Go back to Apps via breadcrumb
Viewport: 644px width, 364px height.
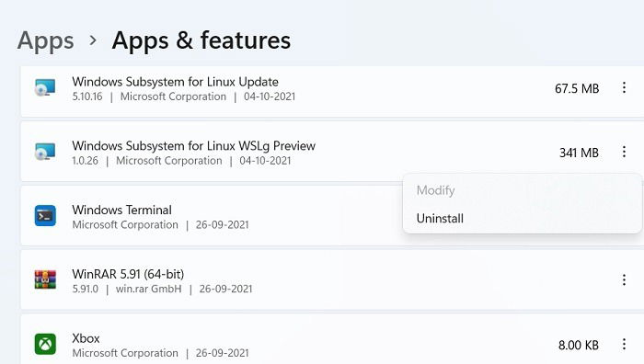point(46,41)
